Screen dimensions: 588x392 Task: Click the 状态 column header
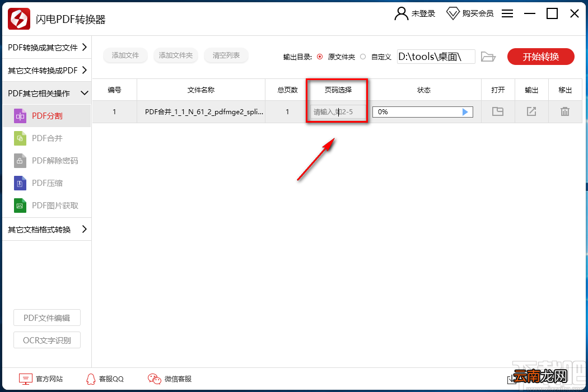[424, 90]
